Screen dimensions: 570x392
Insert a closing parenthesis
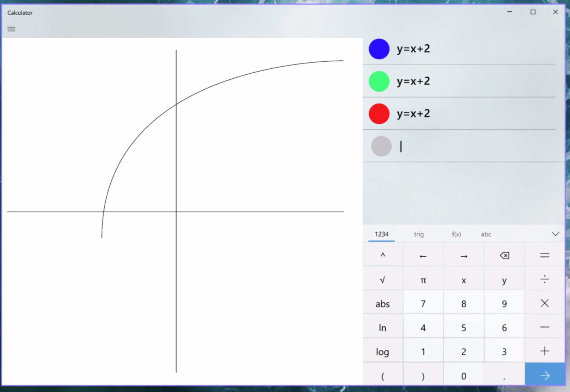click(423, 374)
